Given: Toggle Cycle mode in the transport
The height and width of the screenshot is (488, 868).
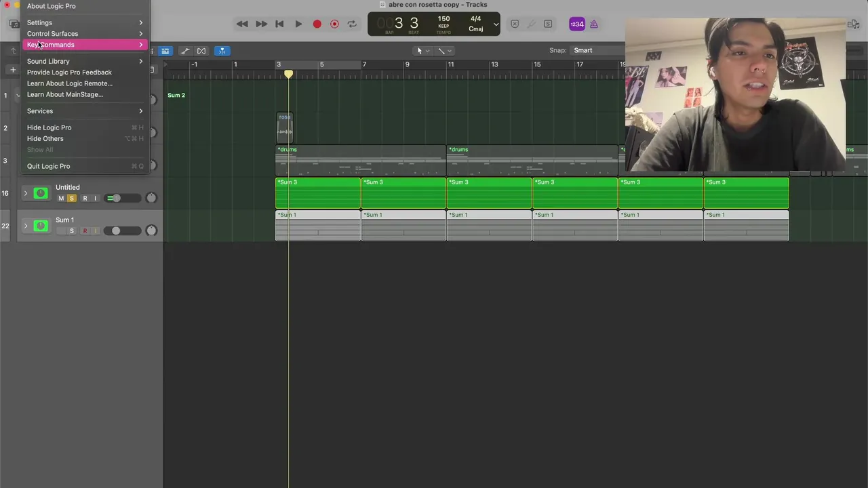Looking at the screenshot, I should tap(352, 24).
